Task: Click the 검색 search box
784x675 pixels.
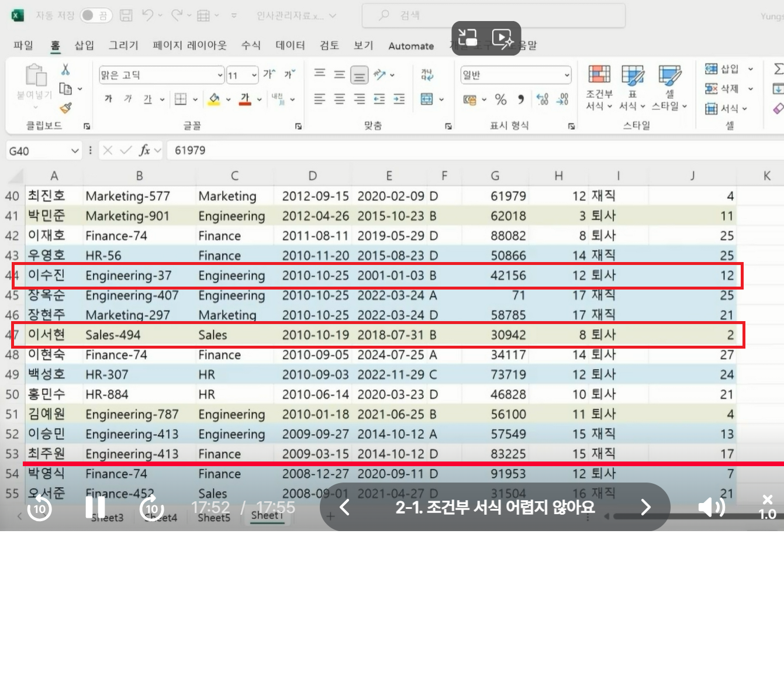Action: click(493, 16)
